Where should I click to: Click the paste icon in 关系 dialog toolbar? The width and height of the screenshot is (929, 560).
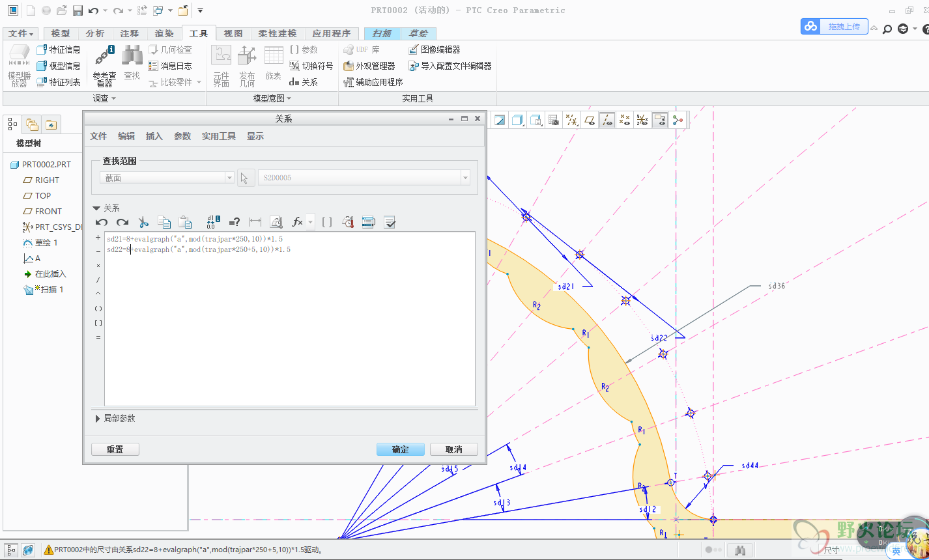(x=185, y=222)
